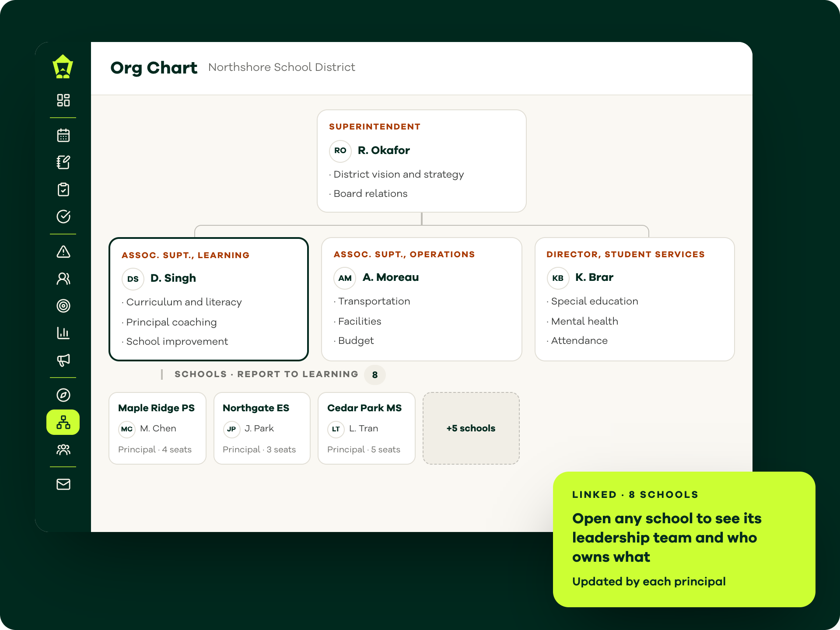Screen dimensions: 840x630
Task: Open the notebook with pencil icon
Action: click(63, 162)
